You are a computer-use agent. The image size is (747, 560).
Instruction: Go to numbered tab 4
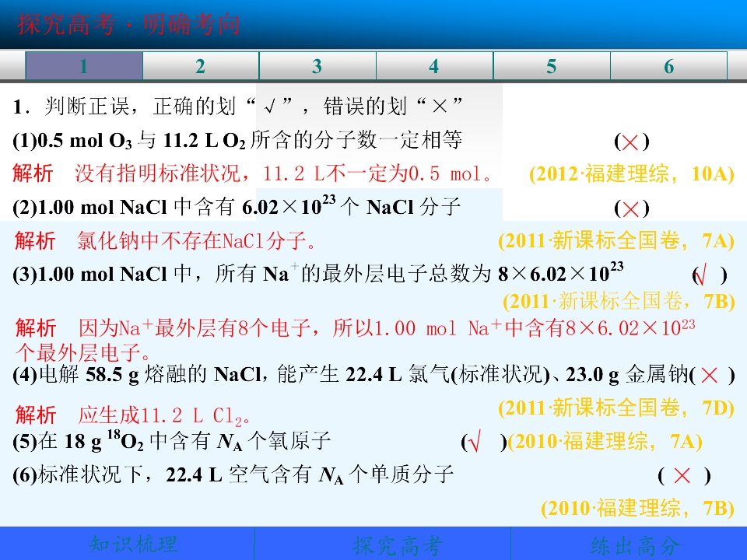[x=434, y=65]
